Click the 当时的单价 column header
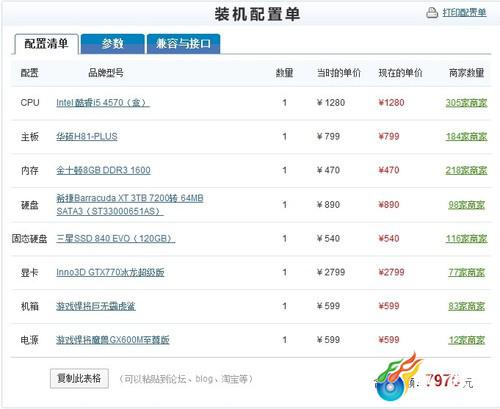This screenshot has height=409, width=500. tap(339, 73)
